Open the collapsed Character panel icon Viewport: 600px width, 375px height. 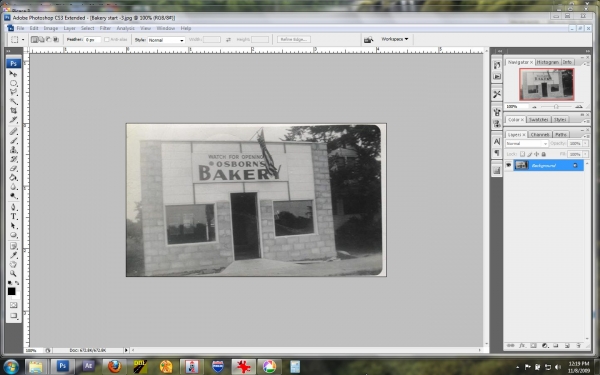[497, 142]
